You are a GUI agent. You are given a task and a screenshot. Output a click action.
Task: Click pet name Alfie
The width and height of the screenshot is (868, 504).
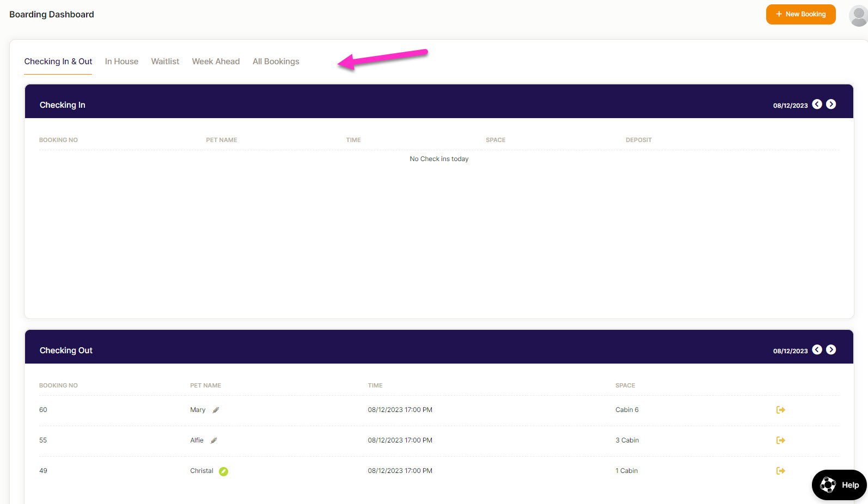pos(197,440)
